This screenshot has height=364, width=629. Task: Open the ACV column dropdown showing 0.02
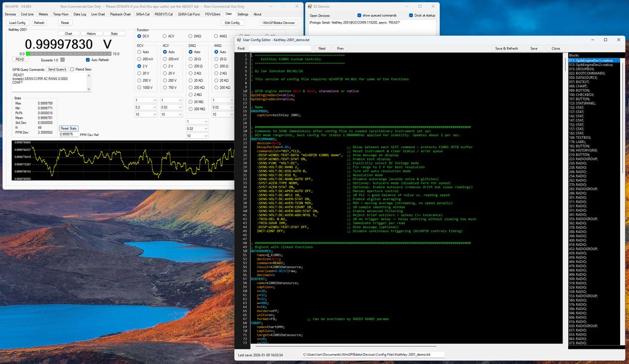172,107
